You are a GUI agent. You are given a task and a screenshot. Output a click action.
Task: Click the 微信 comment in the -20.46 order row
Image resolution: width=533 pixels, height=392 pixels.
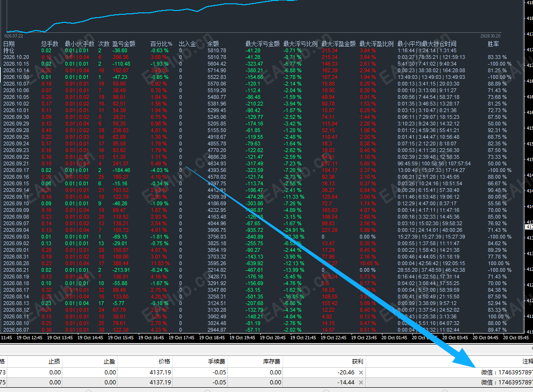[x=507, y=373]
